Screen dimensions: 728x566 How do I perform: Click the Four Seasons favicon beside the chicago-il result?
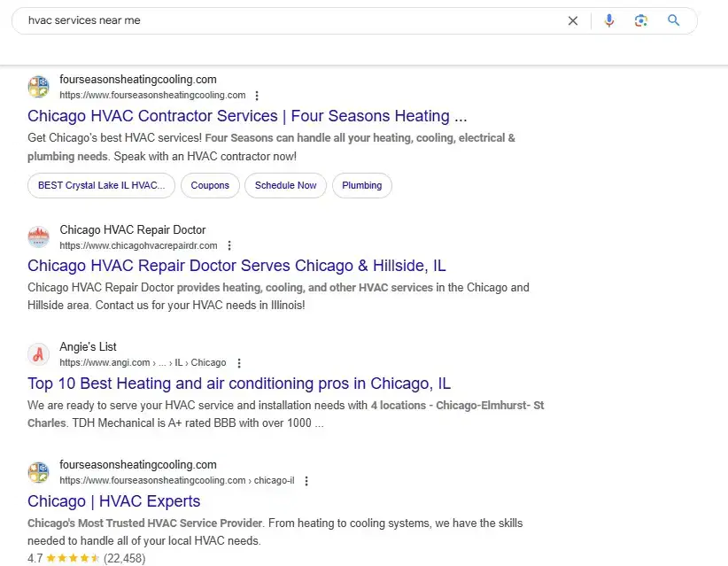[39, 472]
